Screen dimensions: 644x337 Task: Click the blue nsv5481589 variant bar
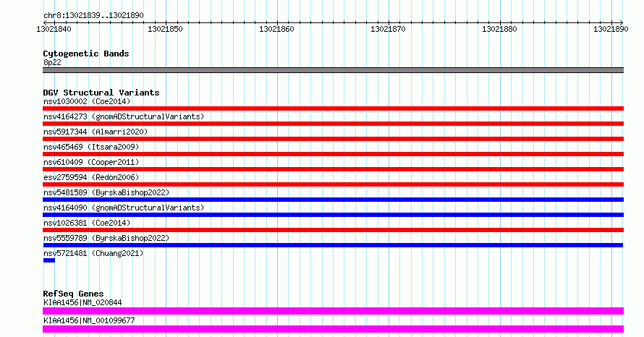(333, 200)
